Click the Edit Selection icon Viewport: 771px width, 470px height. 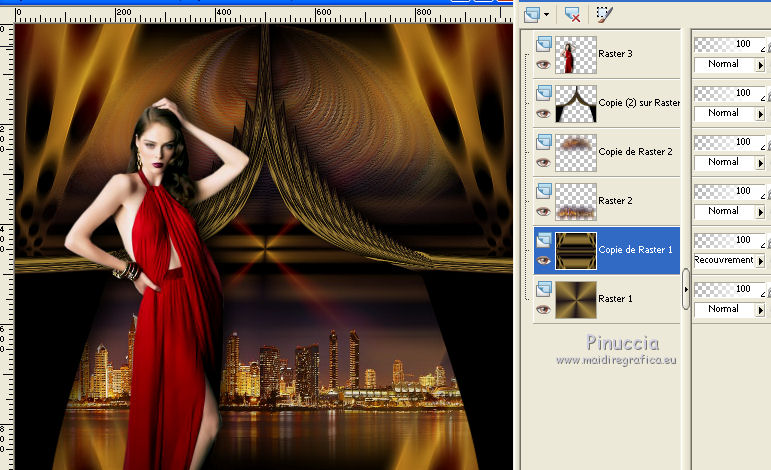(603, 13)
